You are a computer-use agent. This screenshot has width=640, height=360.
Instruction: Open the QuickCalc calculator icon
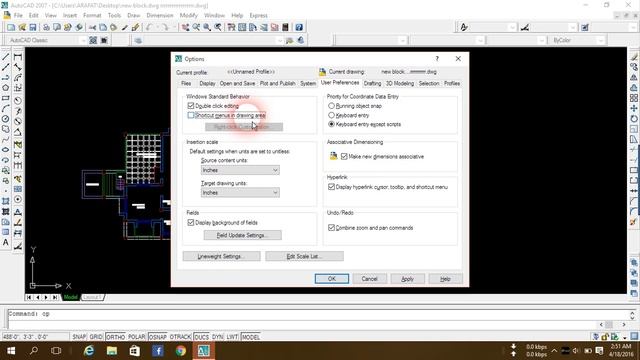click(285, 27)
